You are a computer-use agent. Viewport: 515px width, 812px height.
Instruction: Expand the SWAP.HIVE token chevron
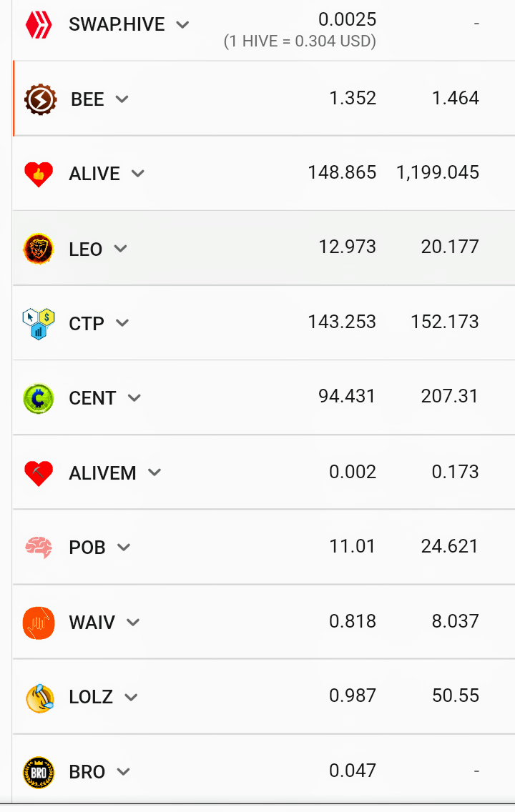[x=182, y=24]
